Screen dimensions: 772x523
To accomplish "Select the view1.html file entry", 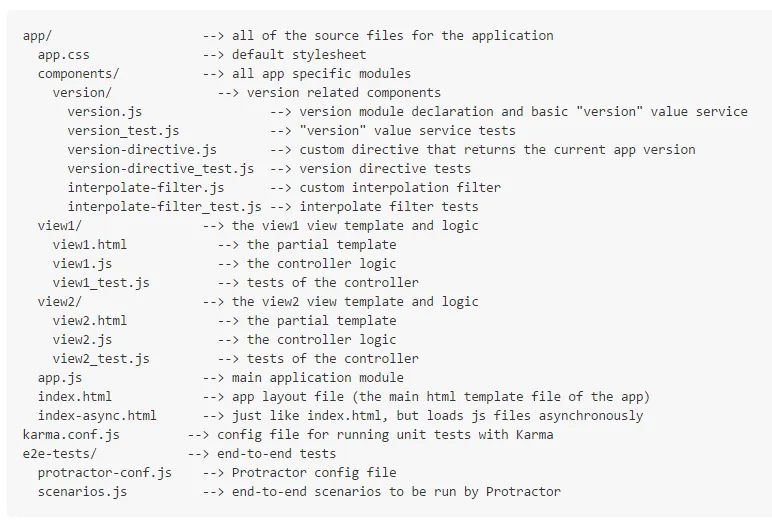I will click(x=90, y=245).
